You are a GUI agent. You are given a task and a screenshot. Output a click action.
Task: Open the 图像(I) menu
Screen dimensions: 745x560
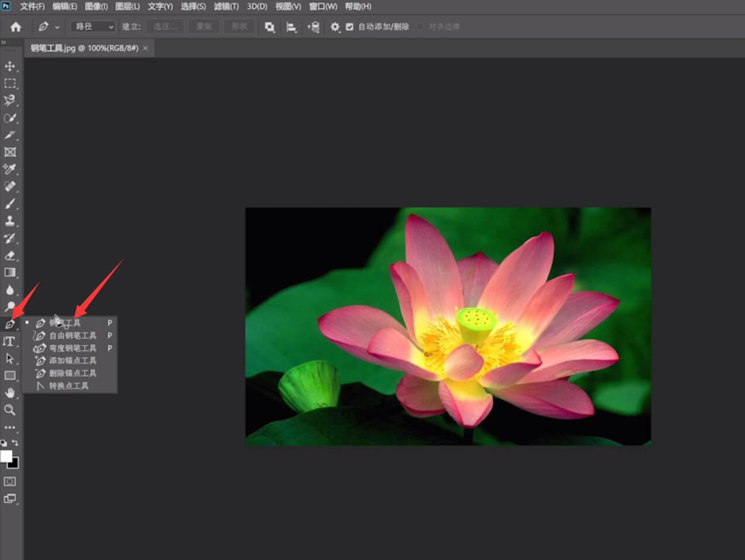tap(96, 6)
